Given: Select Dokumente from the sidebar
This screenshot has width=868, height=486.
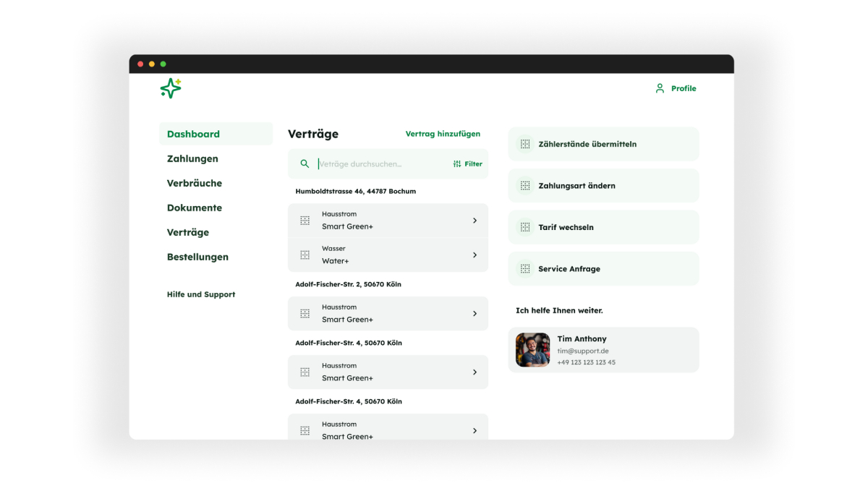Looking at the screenshot, I should pos(195,208).
